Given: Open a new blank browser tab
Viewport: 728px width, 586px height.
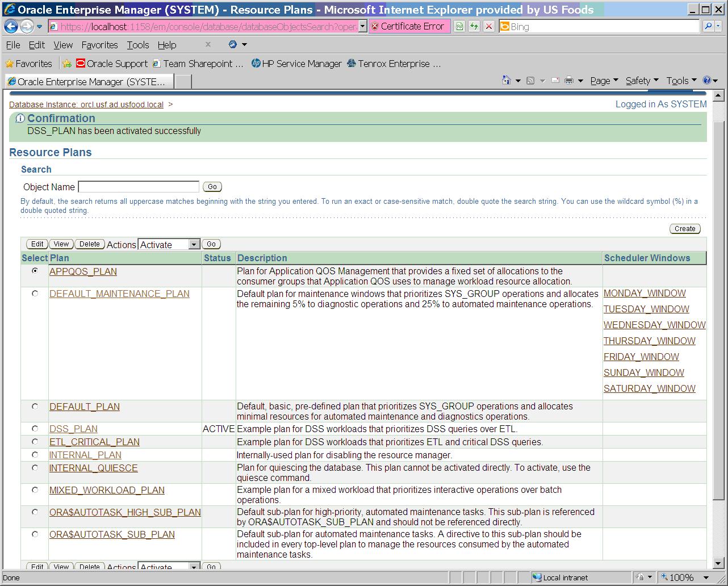Looking at the screenshot, I should pos(183,82).
